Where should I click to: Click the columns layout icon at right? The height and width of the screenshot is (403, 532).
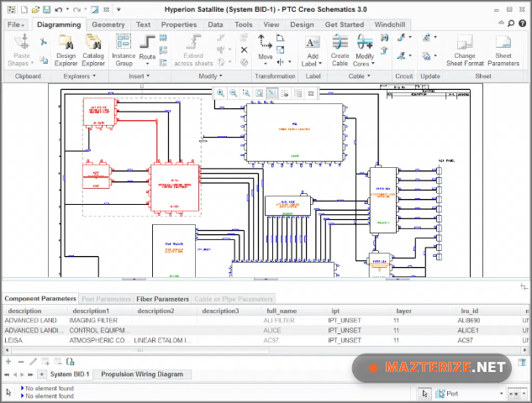[522, 363]
